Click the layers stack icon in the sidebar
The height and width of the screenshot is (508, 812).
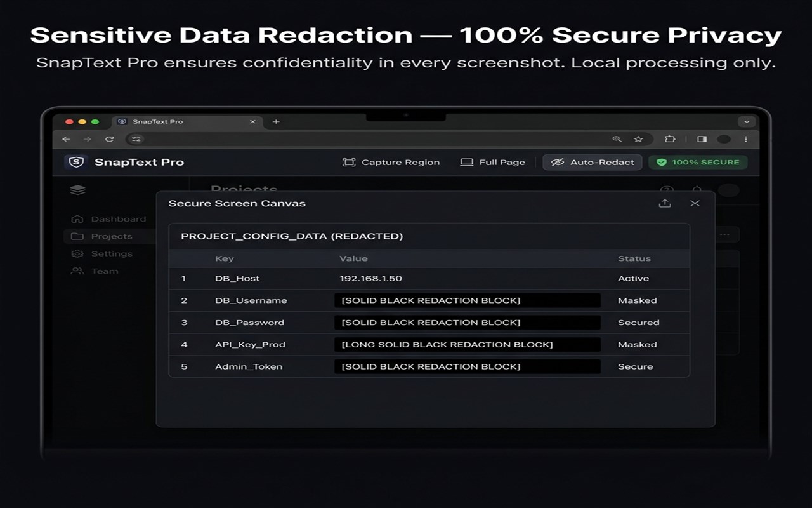tap(77, 190)
